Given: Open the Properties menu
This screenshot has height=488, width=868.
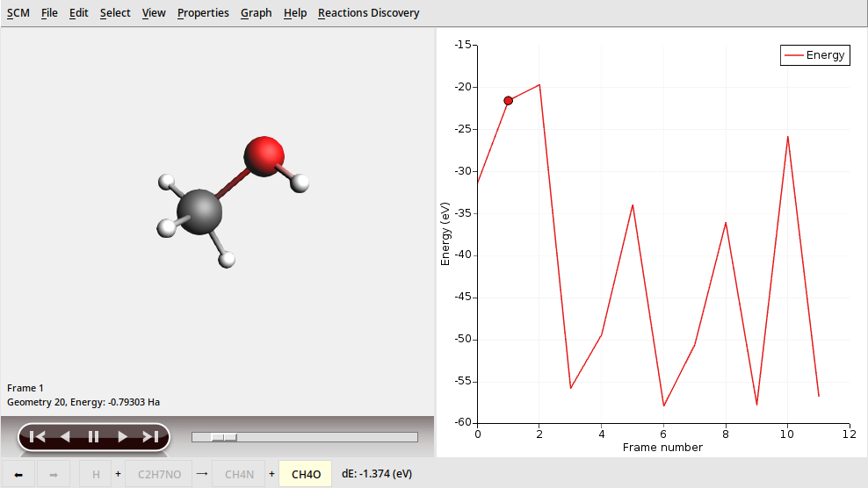Looking at the screenshot, I should (x=203, y=13).
